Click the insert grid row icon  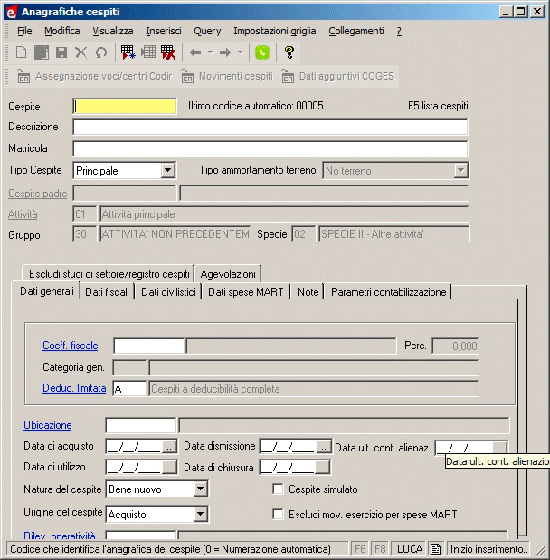pos(128,52)
